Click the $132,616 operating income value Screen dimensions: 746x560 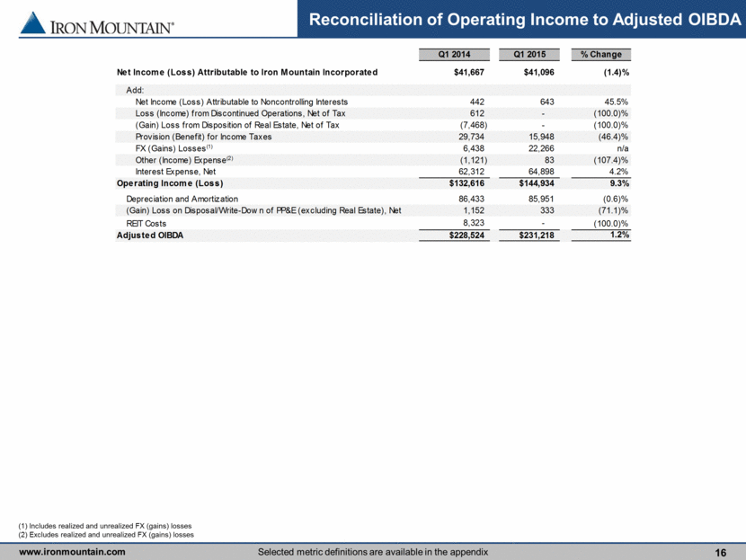click(466, 183)
